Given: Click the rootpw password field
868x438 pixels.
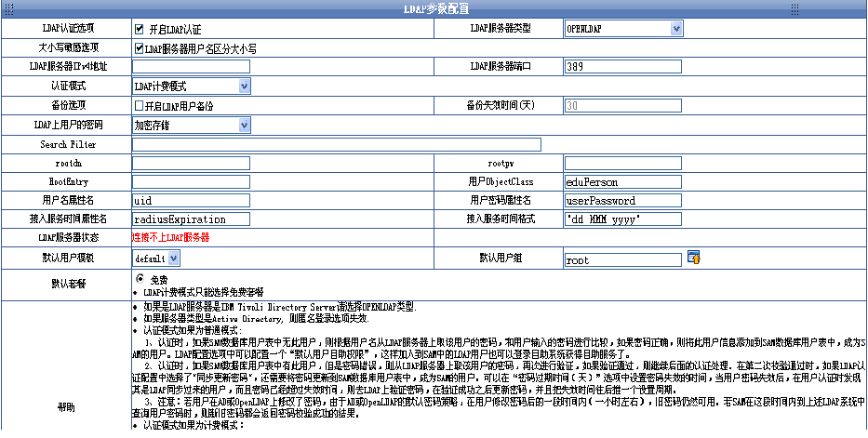Looking at the screenshot, I should 622,164.
